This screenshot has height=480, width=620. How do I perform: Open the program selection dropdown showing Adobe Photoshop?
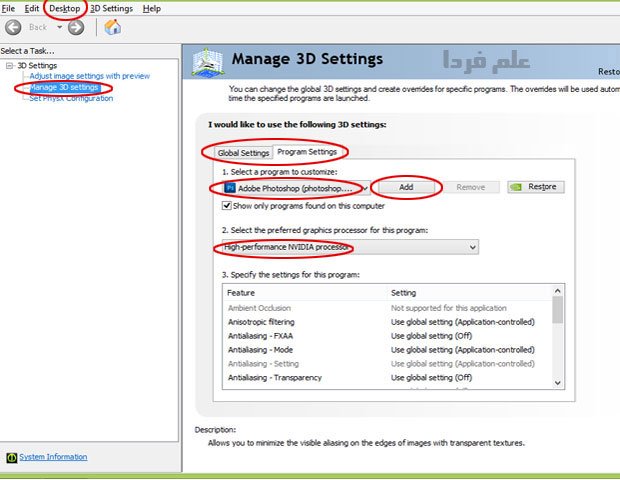[290, 187]
